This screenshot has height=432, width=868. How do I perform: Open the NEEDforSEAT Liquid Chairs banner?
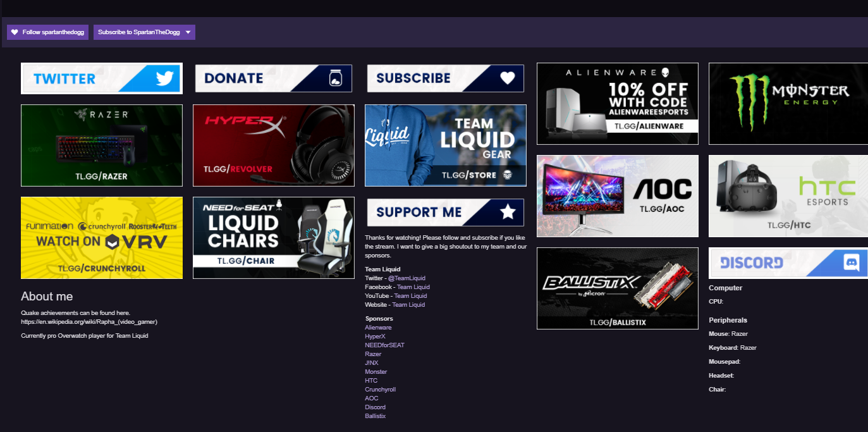274,238
